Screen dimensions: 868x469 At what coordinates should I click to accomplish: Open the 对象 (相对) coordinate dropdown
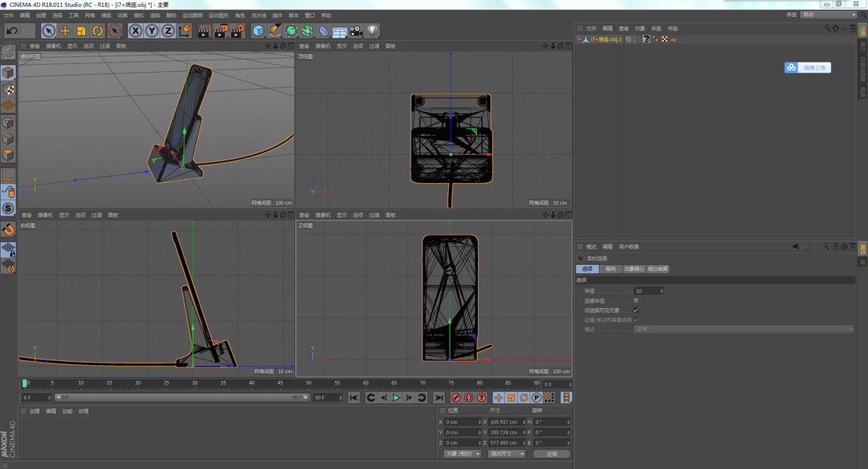click(462, 453)
